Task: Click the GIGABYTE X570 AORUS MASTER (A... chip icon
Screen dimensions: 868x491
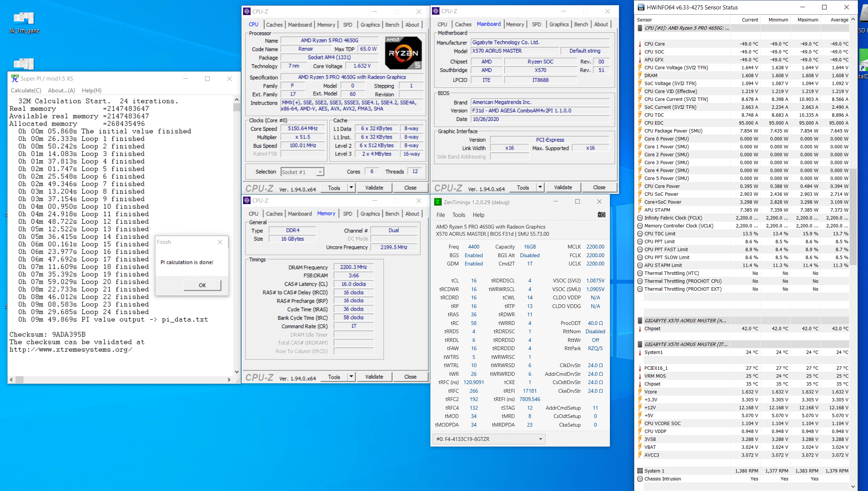Action: (x=640, y=321)
